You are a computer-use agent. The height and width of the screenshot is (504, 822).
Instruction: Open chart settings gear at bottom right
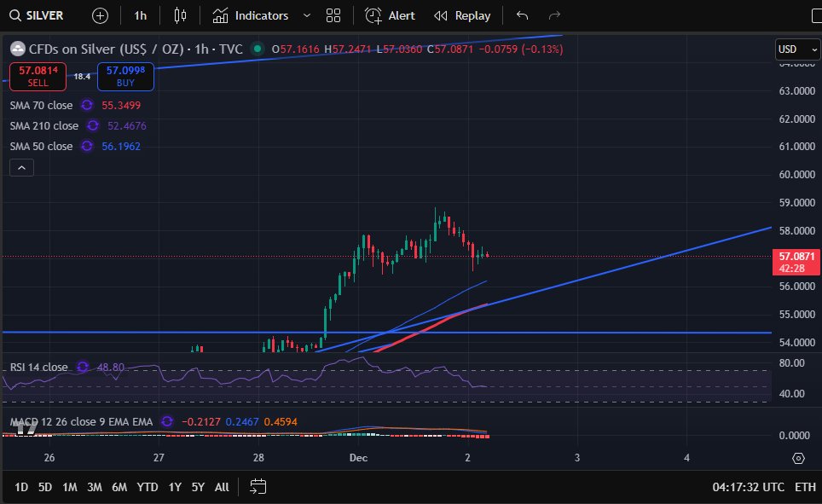[x=798, y=458]
